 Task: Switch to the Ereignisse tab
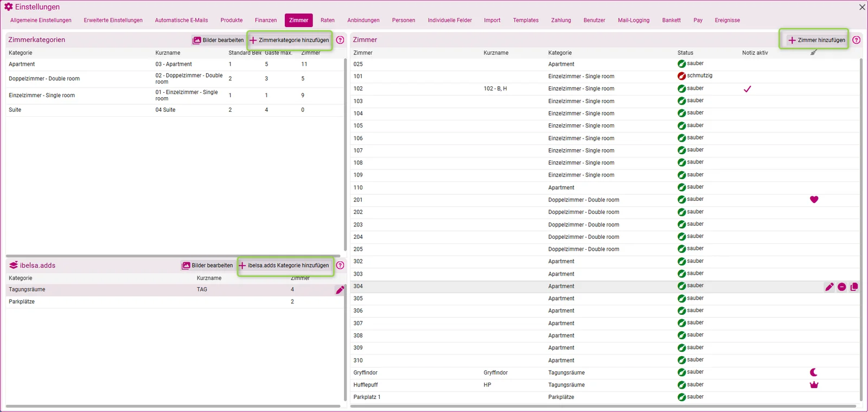(x=727, y=20)
